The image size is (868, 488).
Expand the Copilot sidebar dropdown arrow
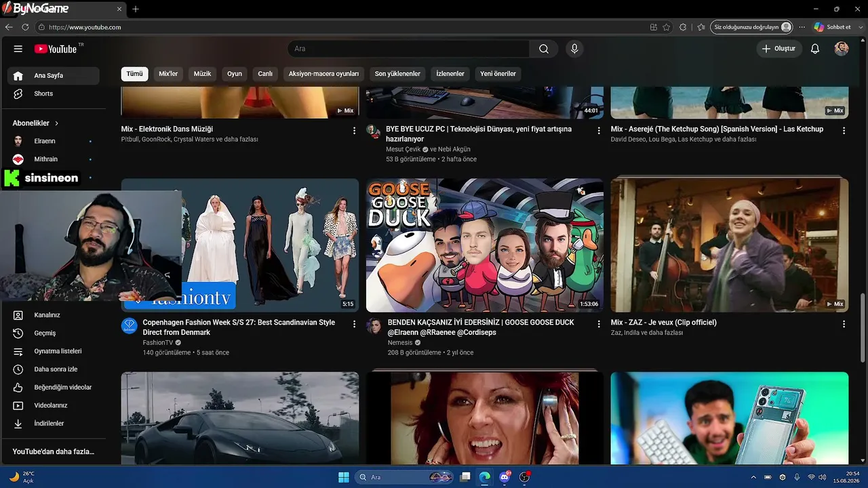click(859, 27)
